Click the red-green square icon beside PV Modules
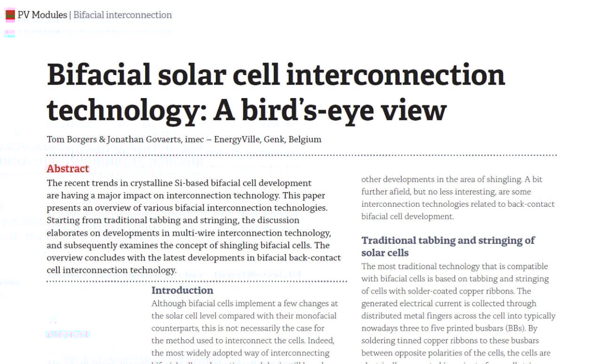The image size is (602, 364). [10, 15]
